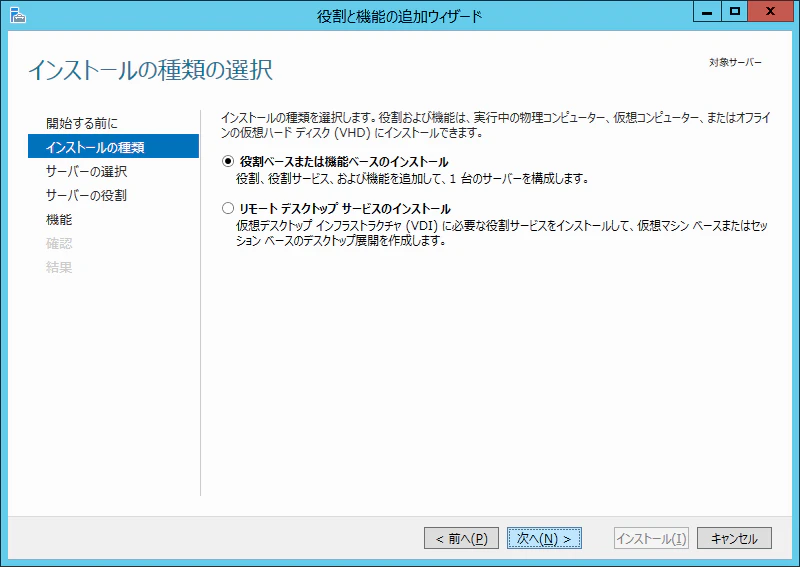The width and height of the screenshot is (800, 567).
Task: Click the title 役割と機能の追加ウィザード
Action: (x=399, y=16)
